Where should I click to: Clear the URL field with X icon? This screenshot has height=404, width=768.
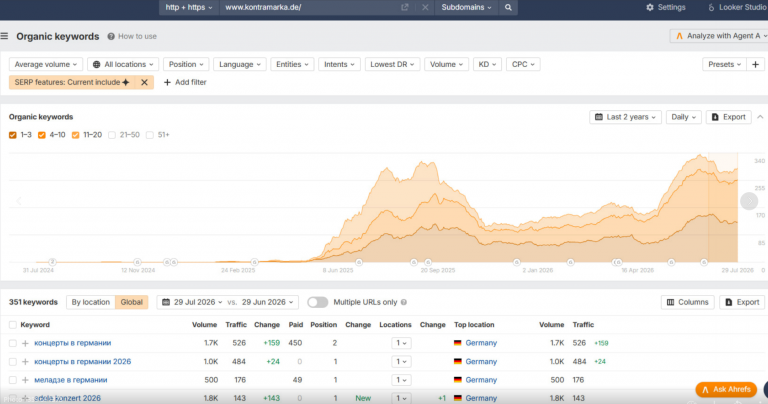click(425, 7)
